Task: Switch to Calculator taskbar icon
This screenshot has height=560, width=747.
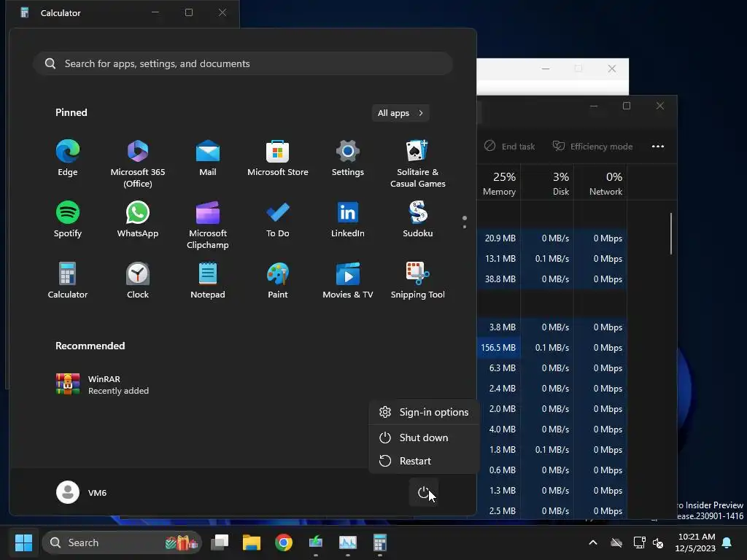Action: pos(379,542)
